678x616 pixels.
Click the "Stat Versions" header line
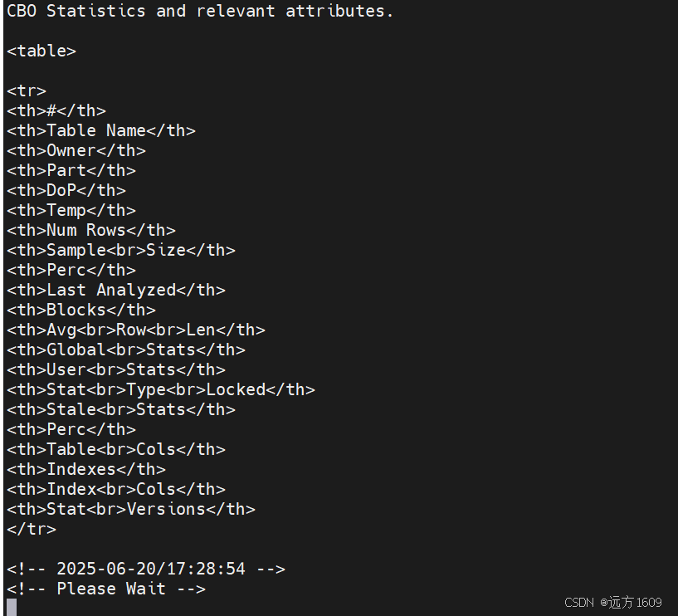tap(131, 509)
